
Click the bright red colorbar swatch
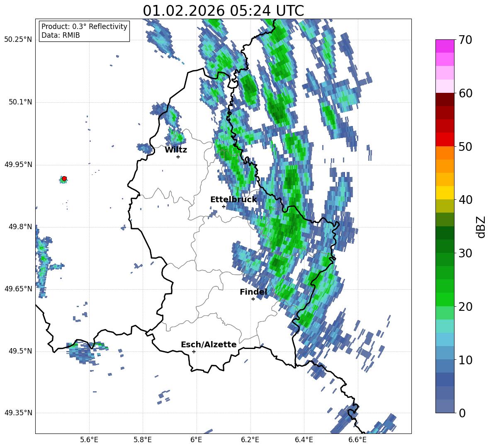(445, 140)
